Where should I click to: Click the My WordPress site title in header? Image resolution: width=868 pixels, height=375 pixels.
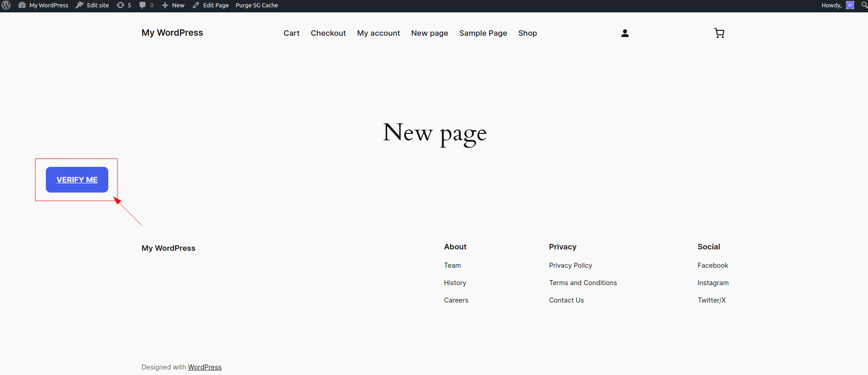[172, 33]
